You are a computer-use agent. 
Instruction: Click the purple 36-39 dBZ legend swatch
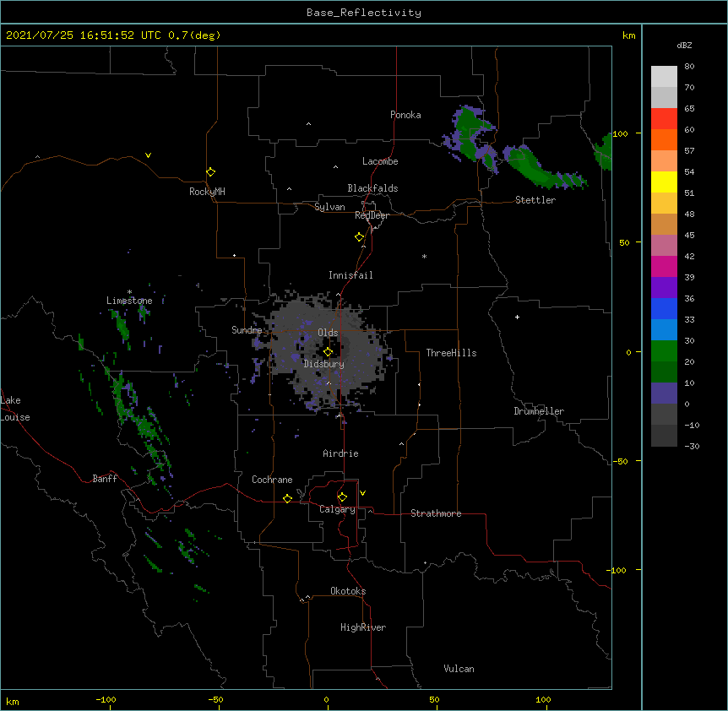(x=664, y=288)
